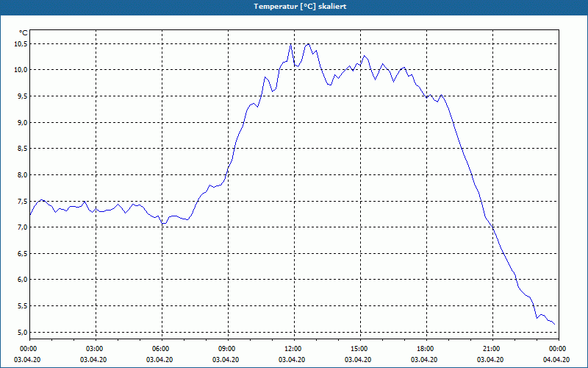Click the 5,0 y-axis value

22,333
